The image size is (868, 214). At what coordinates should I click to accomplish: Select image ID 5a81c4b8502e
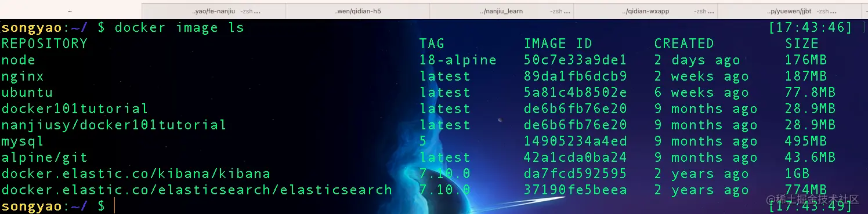pyautogui.click(x=576, y=92)
